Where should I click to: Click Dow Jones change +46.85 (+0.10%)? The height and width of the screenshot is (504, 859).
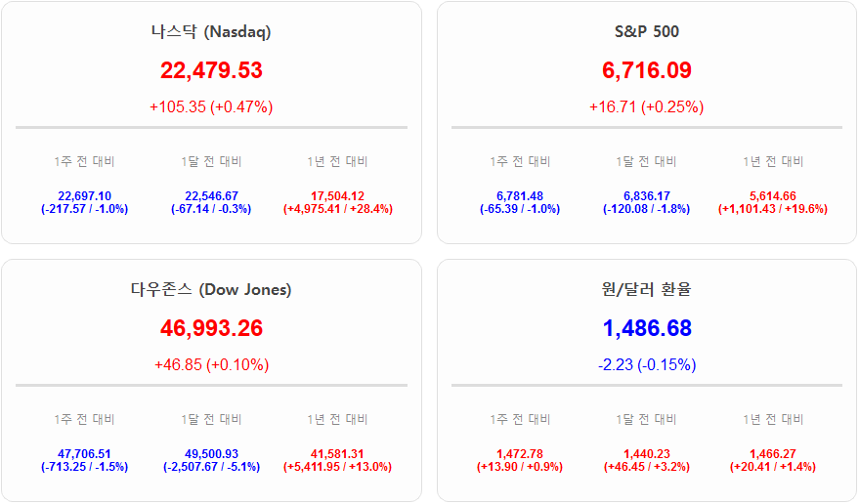coord(211,364)
